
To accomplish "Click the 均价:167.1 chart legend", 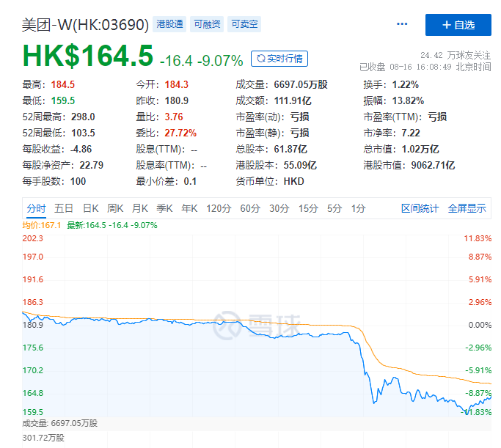I will 42,225.
